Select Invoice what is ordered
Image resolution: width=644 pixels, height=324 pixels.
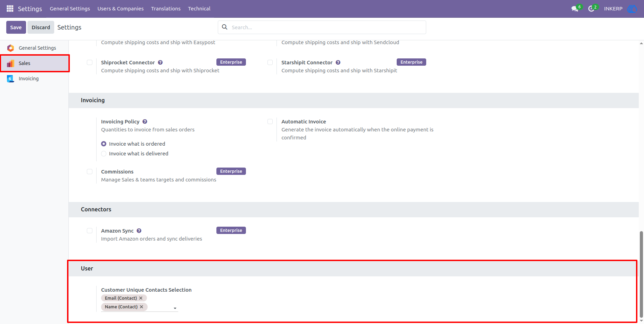point(104,144)
